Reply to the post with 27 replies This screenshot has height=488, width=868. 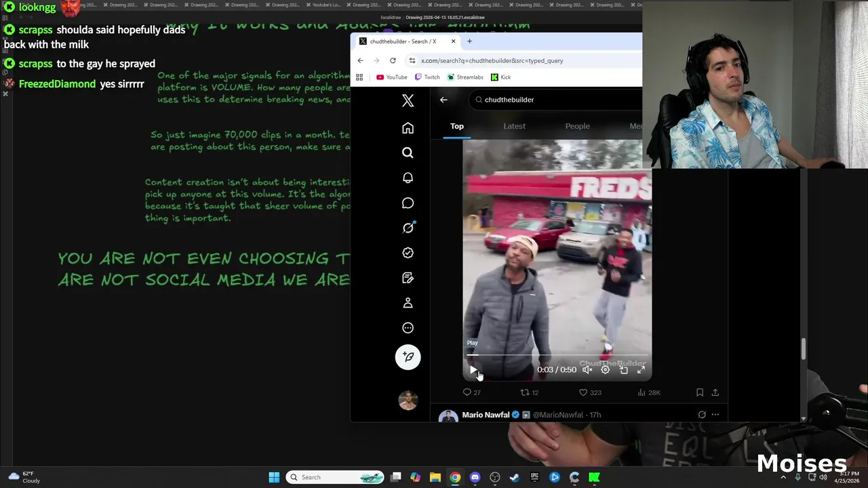coord(471,392)
